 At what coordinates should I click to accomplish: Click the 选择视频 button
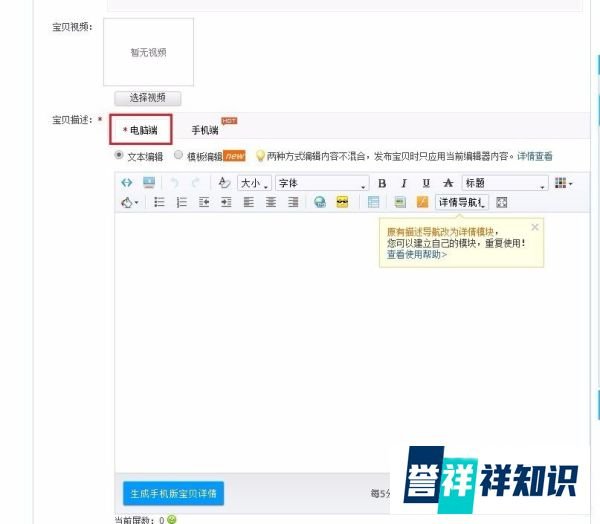pyautogui.click(x=148, y=98)
